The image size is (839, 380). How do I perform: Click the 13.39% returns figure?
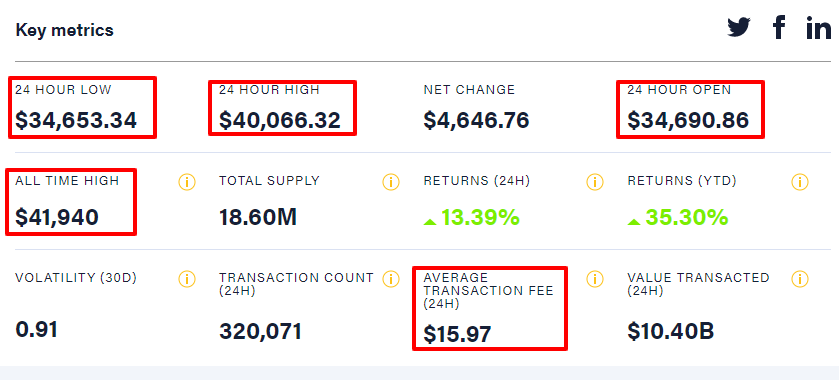471,217
